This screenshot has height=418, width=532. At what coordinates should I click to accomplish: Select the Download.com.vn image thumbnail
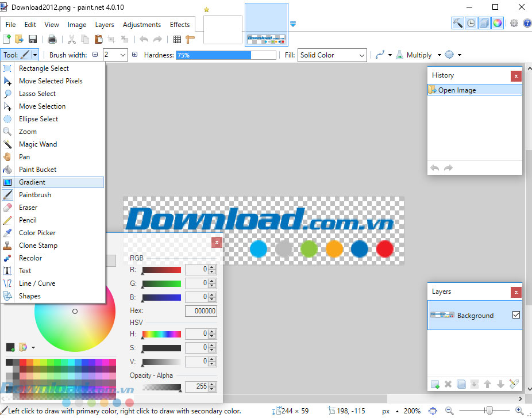click(267, 25)
